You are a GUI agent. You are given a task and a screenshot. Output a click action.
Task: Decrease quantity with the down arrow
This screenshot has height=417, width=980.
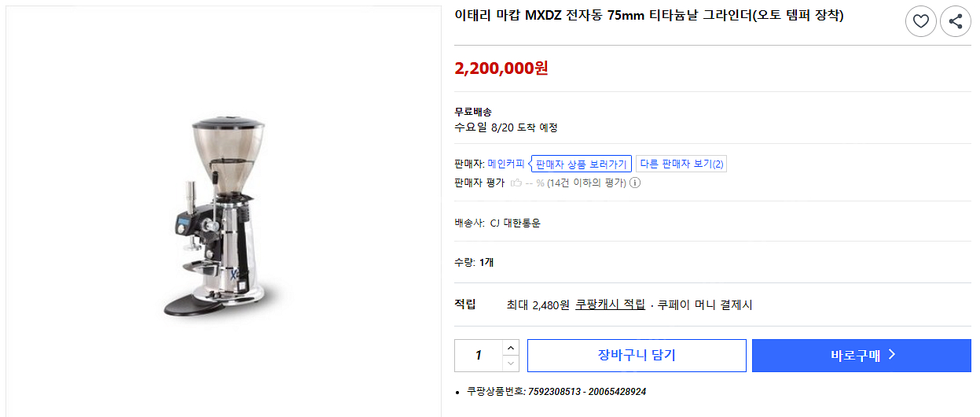point(511,363)
